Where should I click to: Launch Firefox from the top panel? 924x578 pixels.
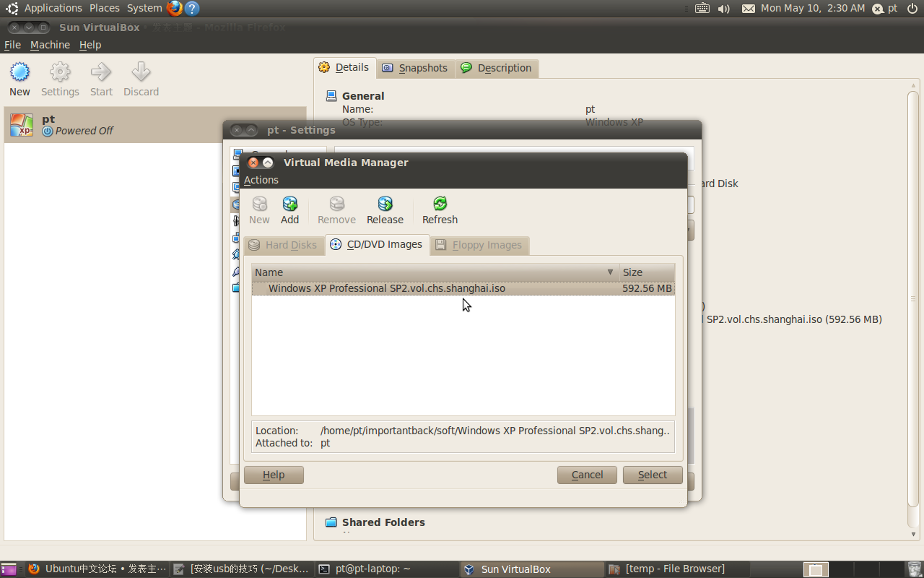click(x=174, y=8)
